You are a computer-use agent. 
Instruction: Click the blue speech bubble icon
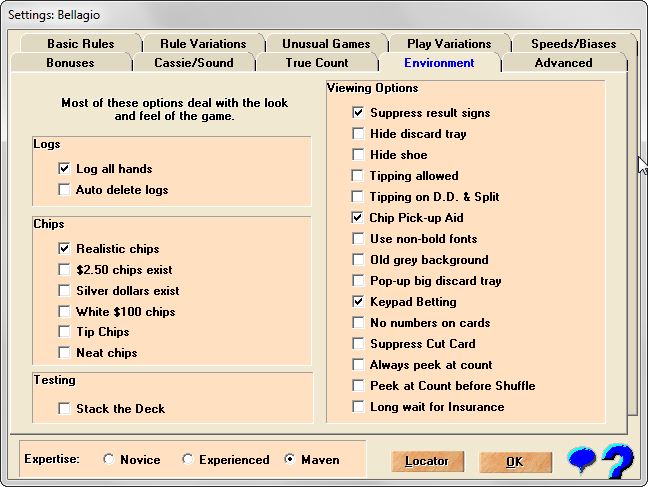(581, 459)
